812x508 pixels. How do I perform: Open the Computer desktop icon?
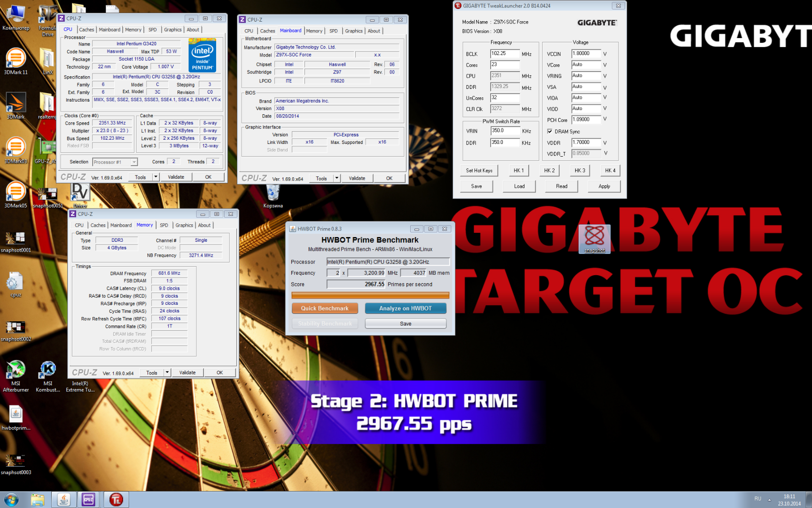tap(16, 17)
